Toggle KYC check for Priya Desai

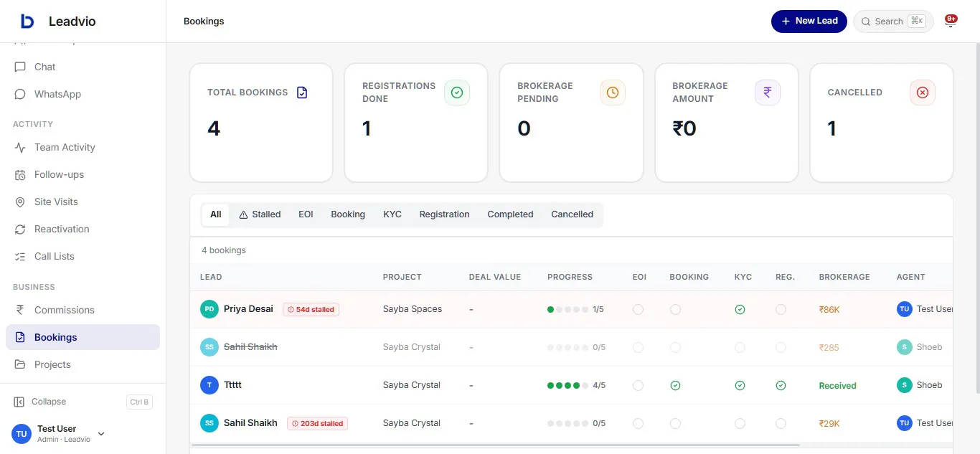(x=740, y=309)
